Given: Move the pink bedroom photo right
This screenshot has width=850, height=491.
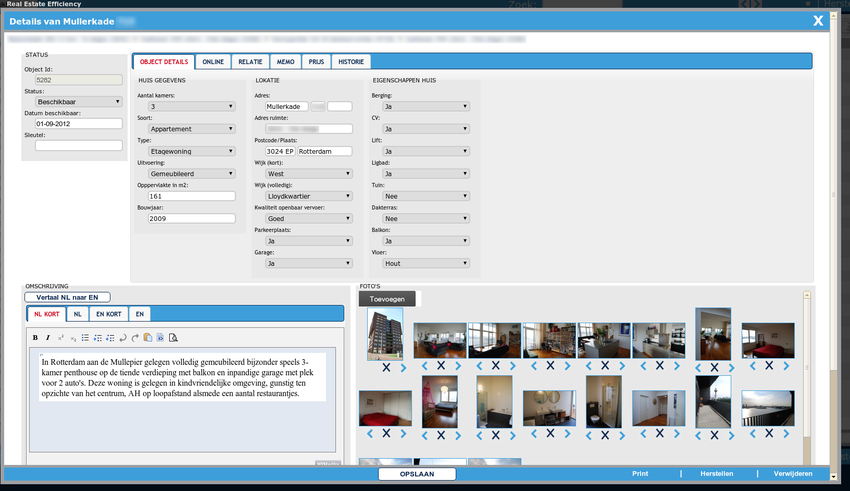Looking at the screenshot, I should [458, 435].
